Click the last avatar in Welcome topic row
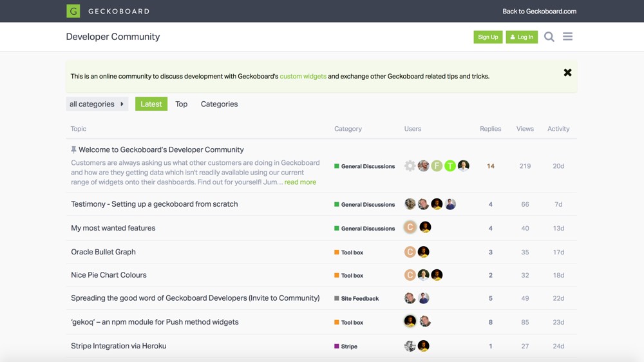Screen dimensions: 644x362 [463, 166]
